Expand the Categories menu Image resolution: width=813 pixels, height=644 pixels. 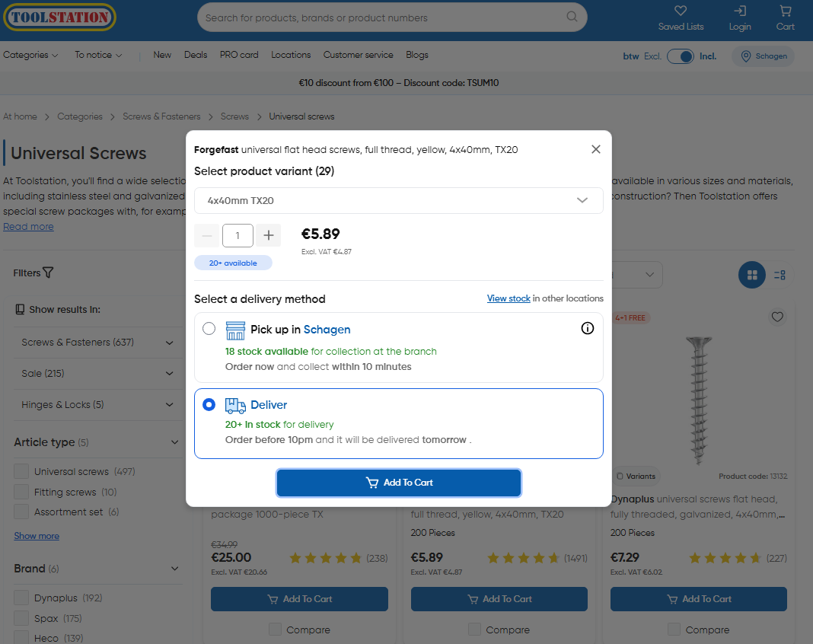coord(30,55)
